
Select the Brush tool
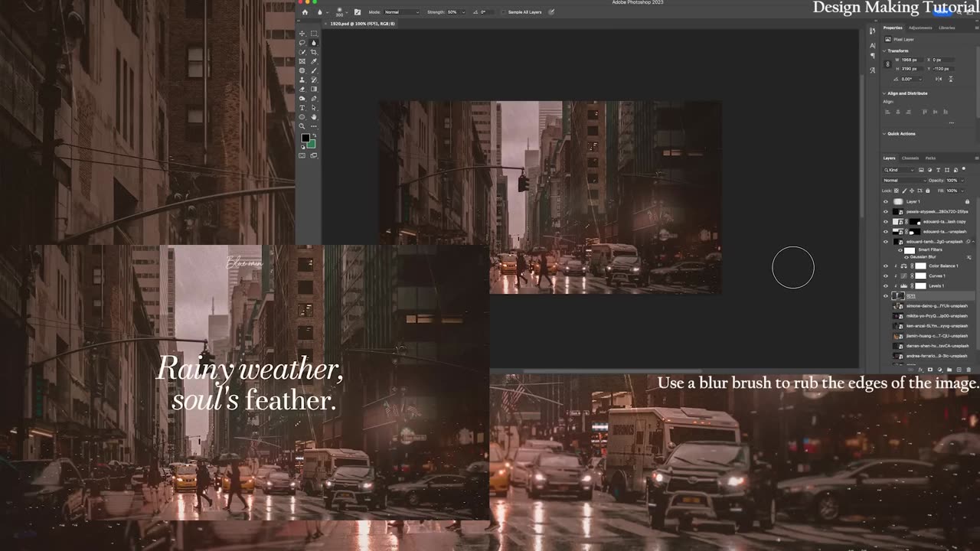coord(314,70)
